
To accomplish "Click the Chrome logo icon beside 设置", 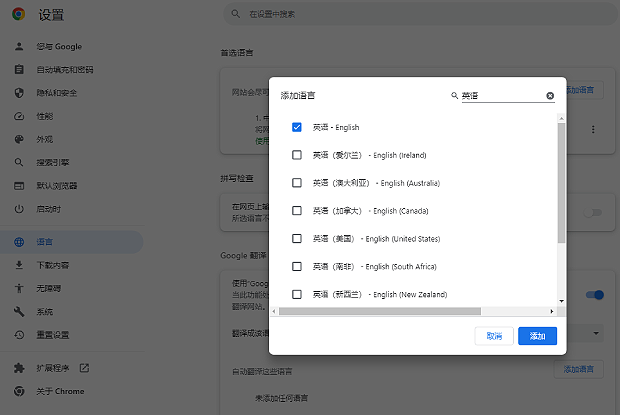I will [x=19, y=15].
